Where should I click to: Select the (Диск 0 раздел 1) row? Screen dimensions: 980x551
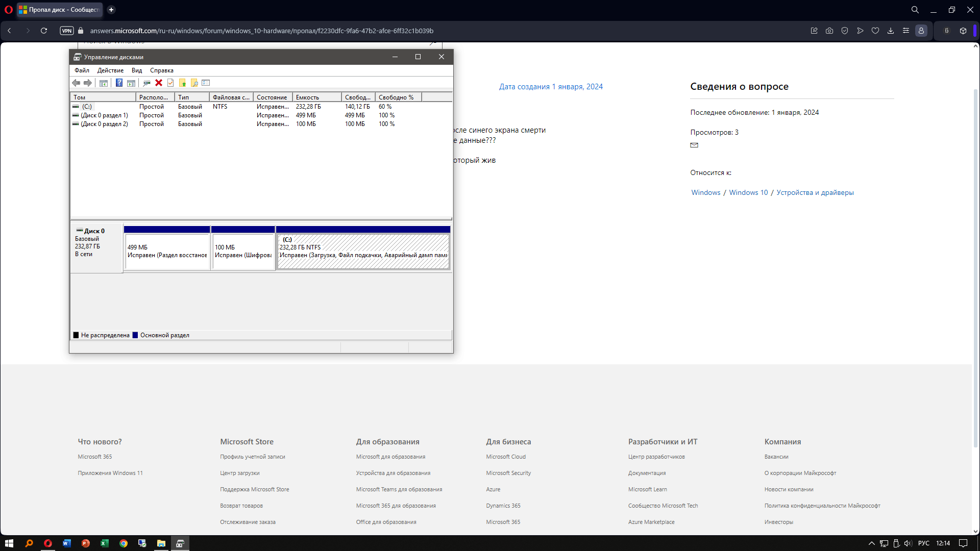coord(261,115)
